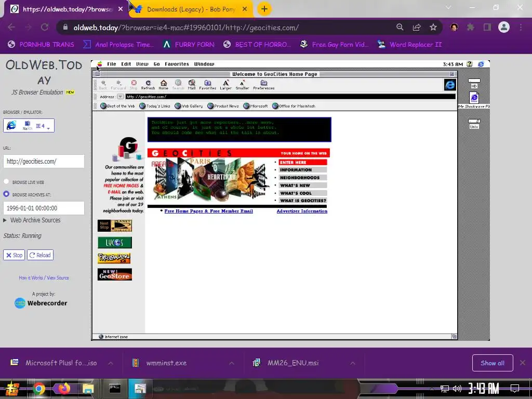Open Chrome extensions puzzle icon
Viewport: 532px width, 399px height.
click(471, 27)
